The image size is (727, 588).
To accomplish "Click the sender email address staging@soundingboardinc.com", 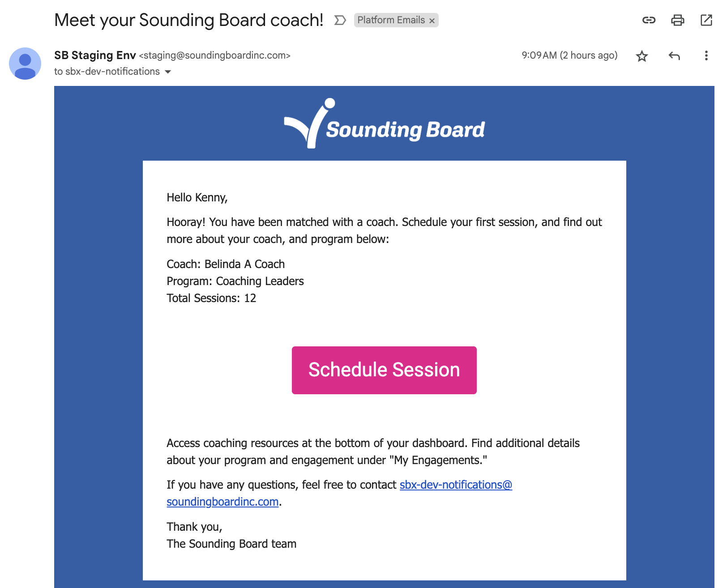I will click(x=215, y=55).
